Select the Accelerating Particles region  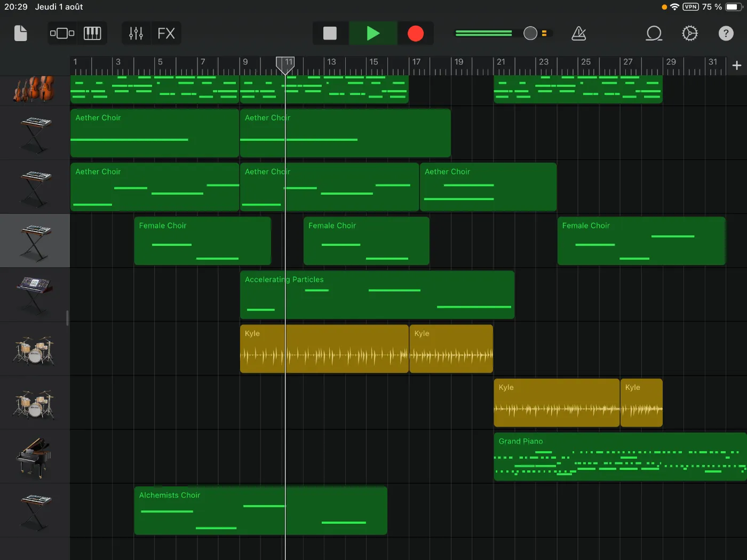pyautogui.click(x=377, y=295)
